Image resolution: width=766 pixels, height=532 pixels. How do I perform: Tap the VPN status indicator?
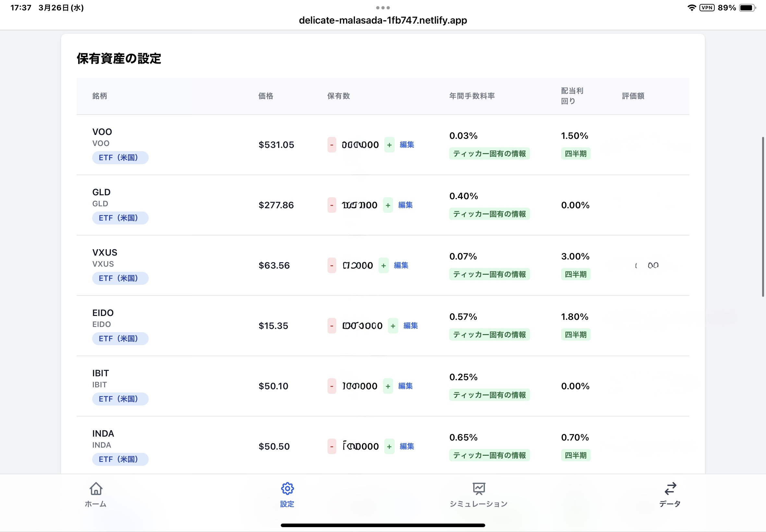point(707,8)
